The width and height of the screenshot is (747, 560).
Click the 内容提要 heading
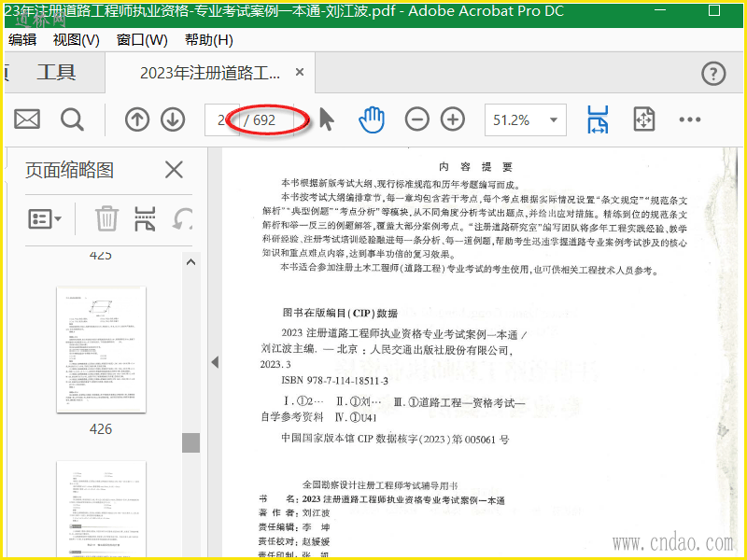click(475, 167)
